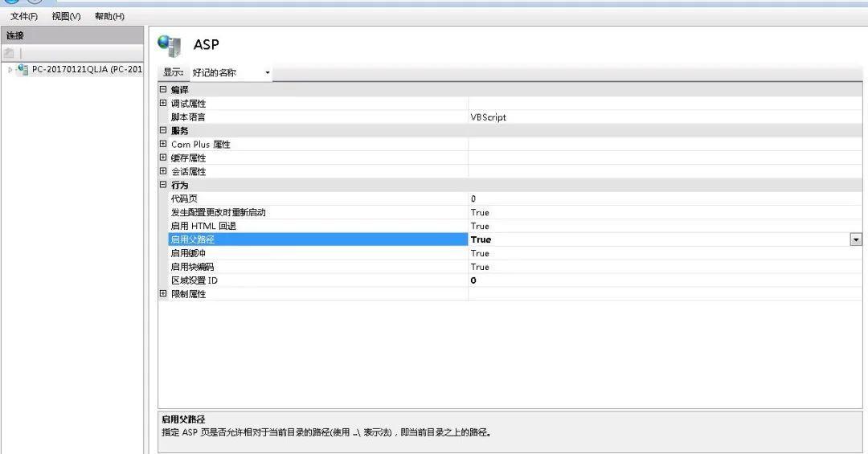Click True value for 启用缓冲

[480, 253]
